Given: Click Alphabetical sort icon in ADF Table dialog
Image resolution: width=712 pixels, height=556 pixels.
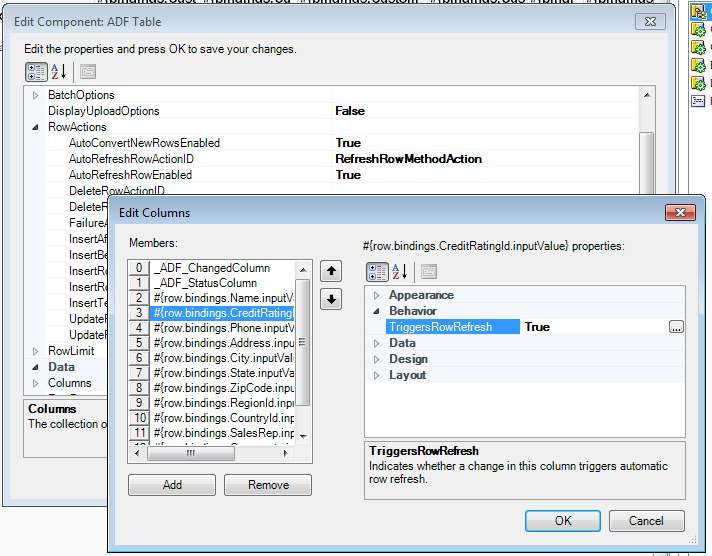Looking at the screenshot, I should 59,72.
